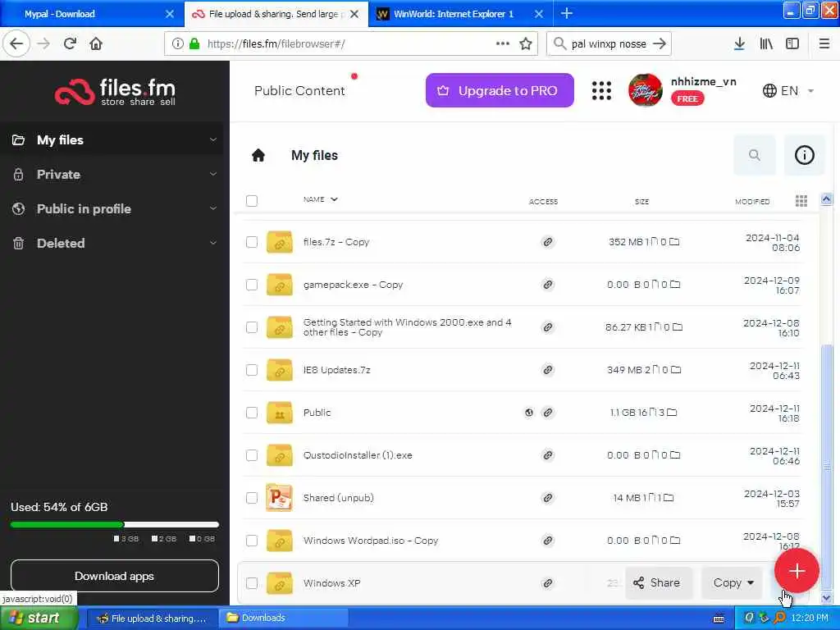The image size is (840, 630).
Task: Close the files.fm browser tab
Action: (354, 14)
